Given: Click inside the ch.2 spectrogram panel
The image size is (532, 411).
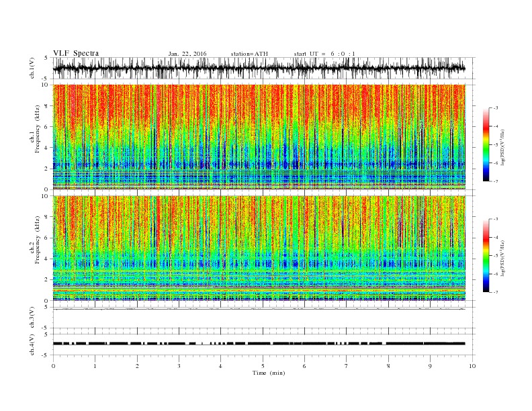Looking at the screenshot, I should click(x=259, y=248).
